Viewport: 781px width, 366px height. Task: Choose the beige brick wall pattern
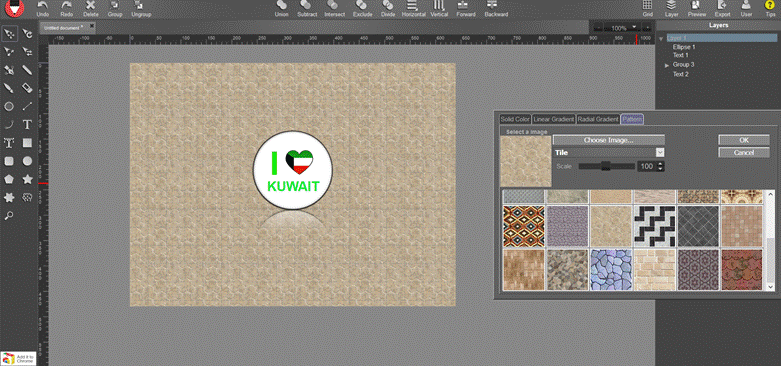[654, 270]
